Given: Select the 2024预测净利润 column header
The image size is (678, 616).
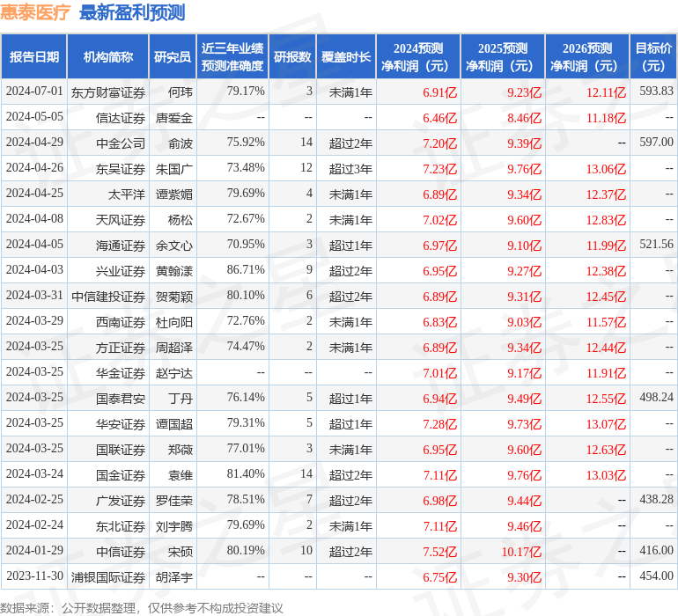Looking at the screenshot, I should click(x=418, y=56).
